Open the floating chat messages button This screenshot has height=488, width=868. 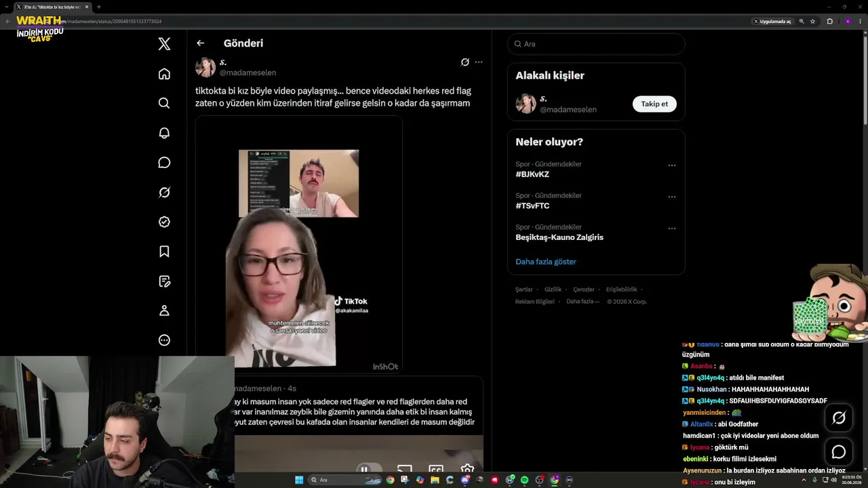[839, 452]
